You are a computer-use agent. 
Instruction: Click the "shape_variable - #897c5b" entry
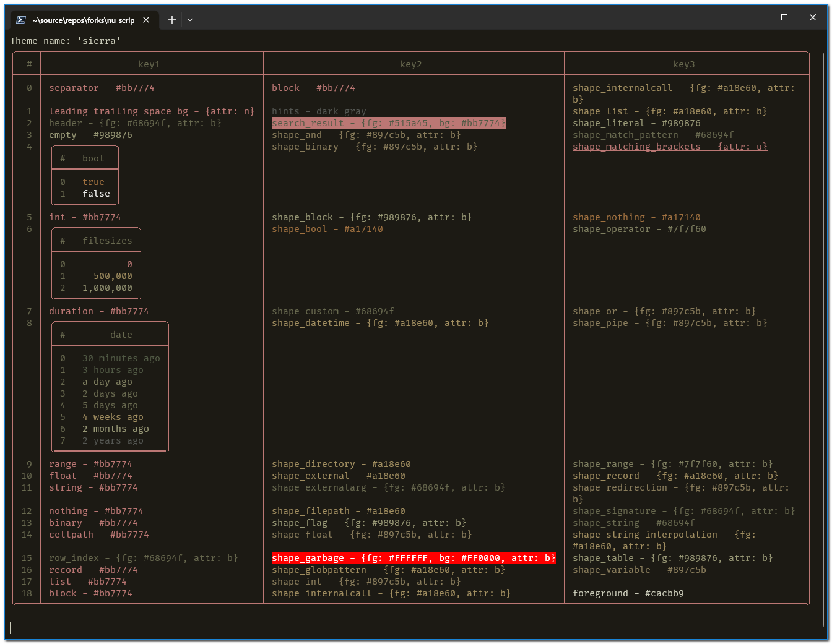click(639, 570)
